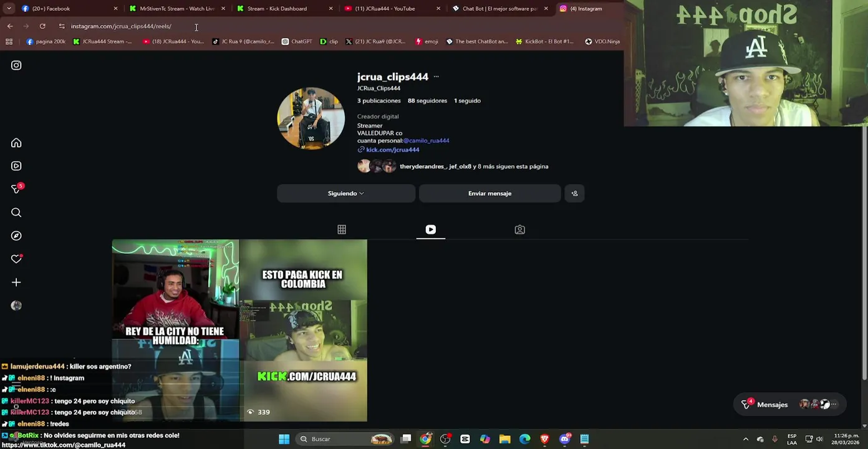The image size is (868, 449).
Task: Open the Explore compass icon
Action: click(16, 236)
